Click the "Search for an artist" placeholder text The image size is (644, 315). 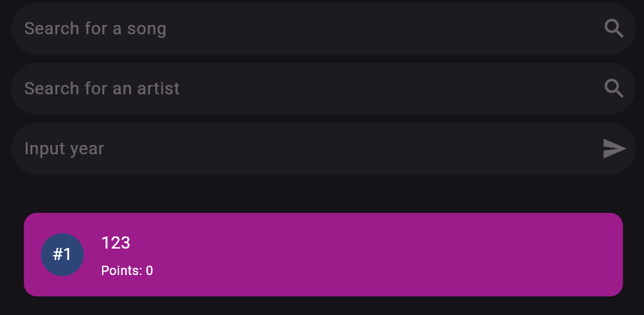pyautogui.click(x=102, y=89)
